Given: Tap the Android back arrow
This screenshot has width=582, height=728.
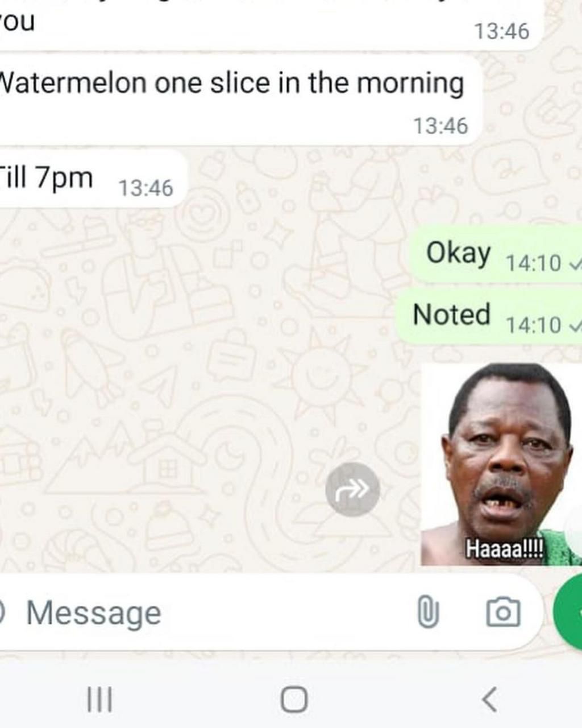Looking at the screenshot, I should (x=489, y=699).
